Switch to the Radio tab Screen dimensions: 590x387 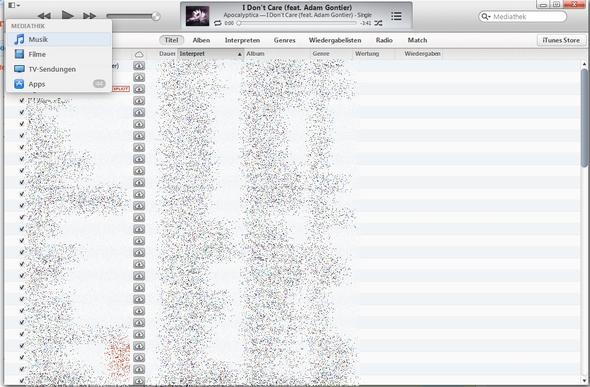(384, 40)
